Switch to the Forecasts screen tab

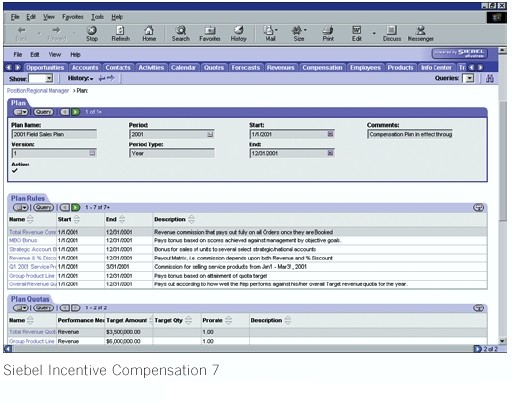(246, 68)
